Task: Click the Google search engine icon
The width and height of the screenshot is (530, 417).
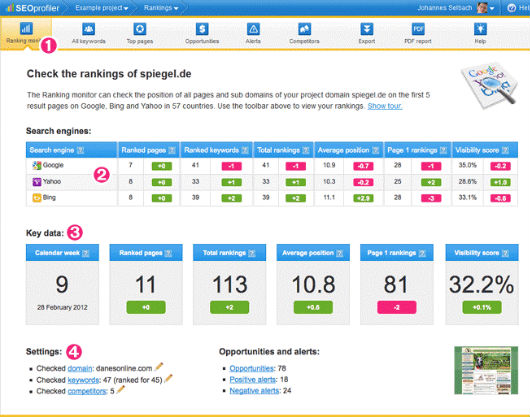Action: pyautogui.click(x=37, y=165)
